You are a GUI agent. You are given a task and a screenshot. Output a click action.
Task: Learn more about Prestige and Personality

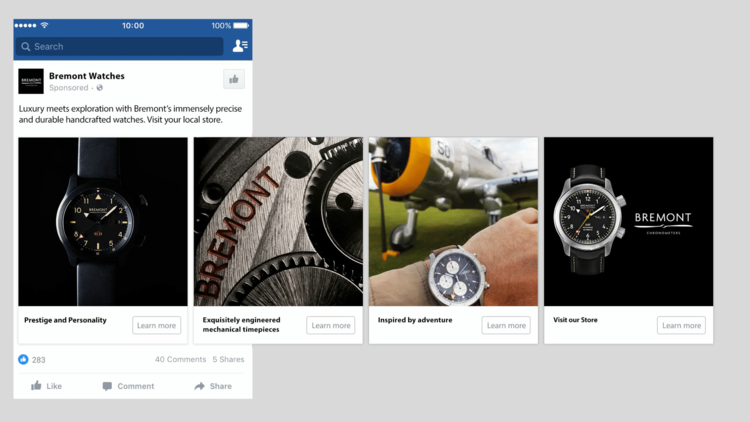[x=156, y=325]
